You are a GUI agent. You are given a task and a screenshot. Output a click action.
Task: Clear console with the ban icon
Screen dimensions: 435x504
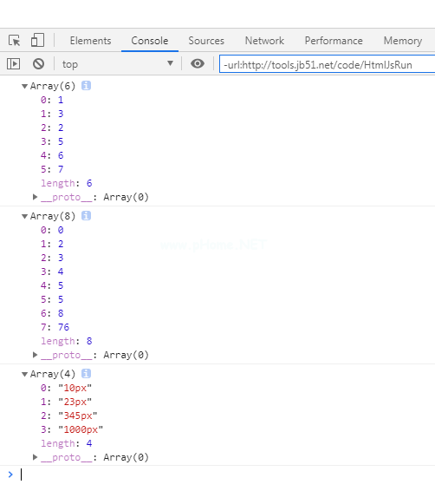[38, 64]
